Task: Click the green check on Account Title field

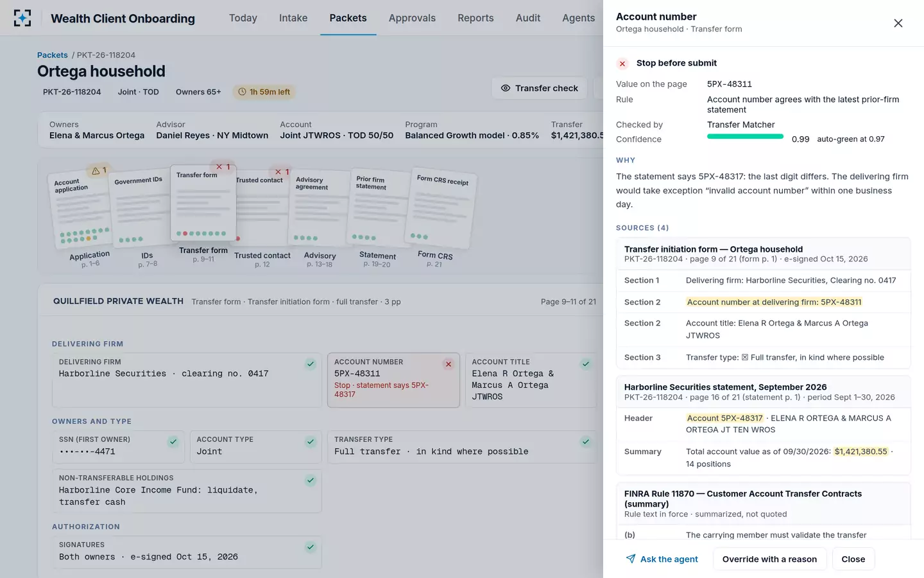Action: 586,364
